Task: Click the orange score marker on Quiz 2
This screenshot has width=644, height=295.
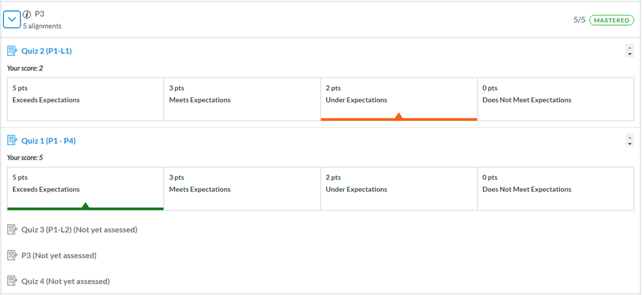Action: coord(398,116)
